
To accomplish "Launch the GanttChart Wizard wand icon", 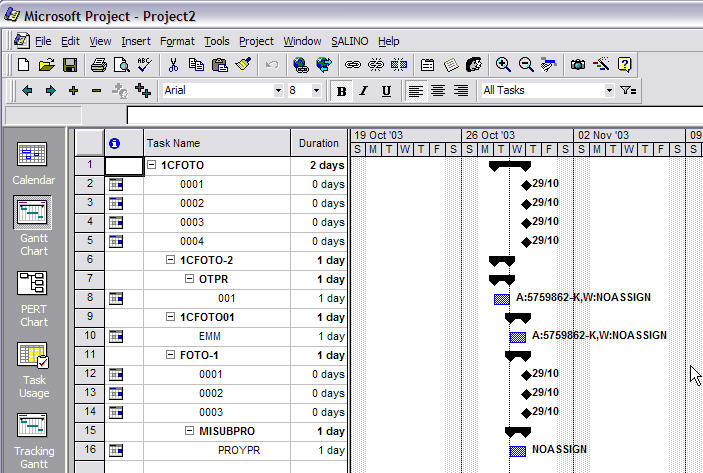I will 601,65.
